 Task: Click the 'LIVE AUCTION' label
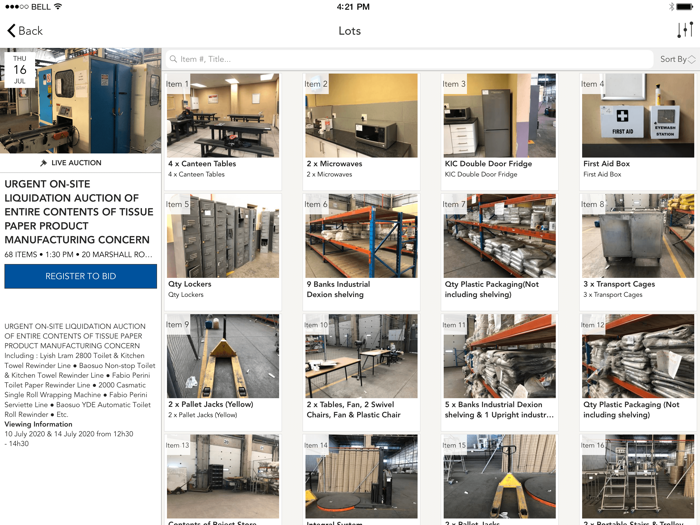[x=76, y=163]
